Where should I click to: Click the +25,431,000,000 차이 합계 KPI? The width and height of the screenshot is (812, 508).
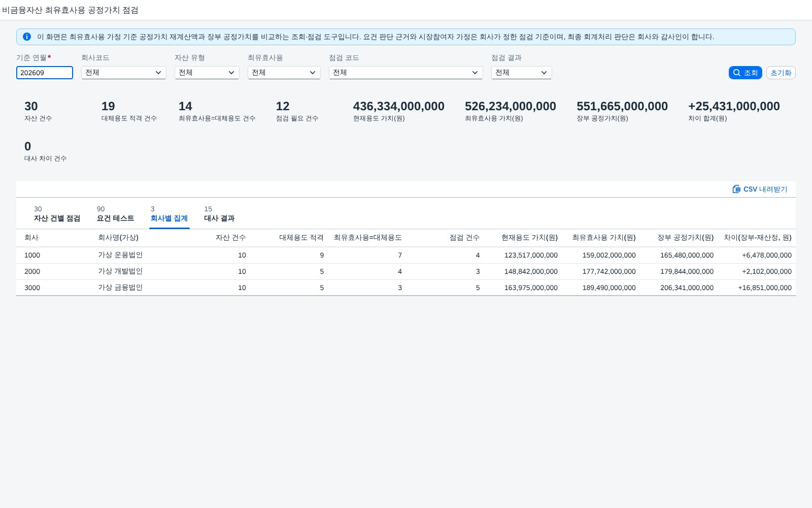(734, 106)
